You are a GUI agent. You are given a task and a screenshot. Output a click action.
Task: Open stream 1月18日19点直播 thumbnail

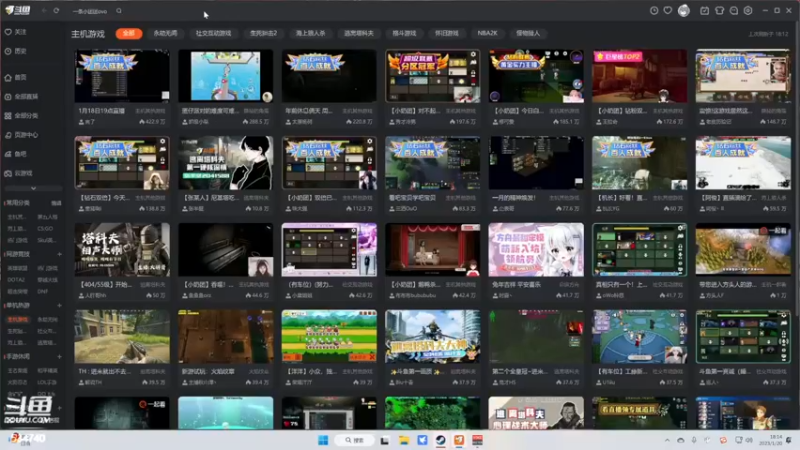pos(122,76)
